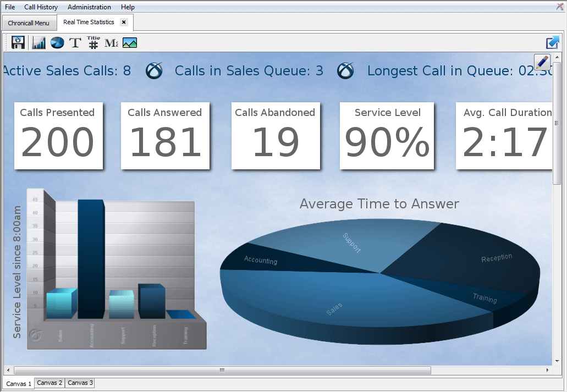Pop out the statistics window

click(x=552, y=42)
